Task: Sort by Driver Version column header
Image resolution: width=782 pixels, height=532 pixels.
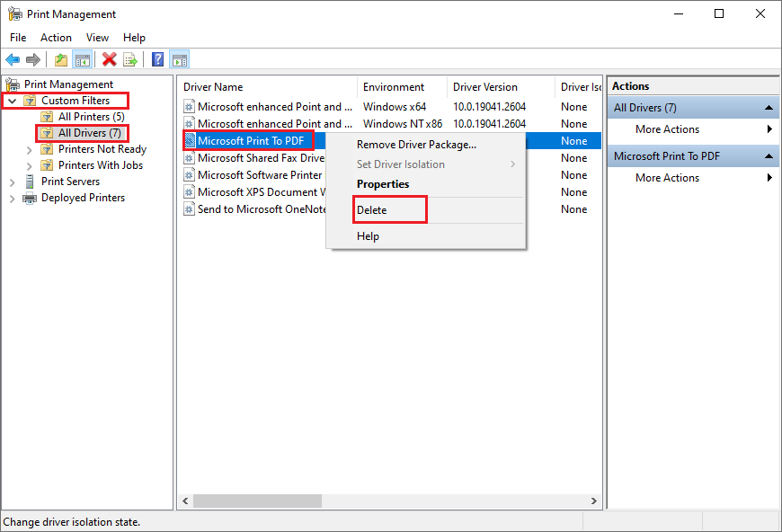Action: (501, 87)
